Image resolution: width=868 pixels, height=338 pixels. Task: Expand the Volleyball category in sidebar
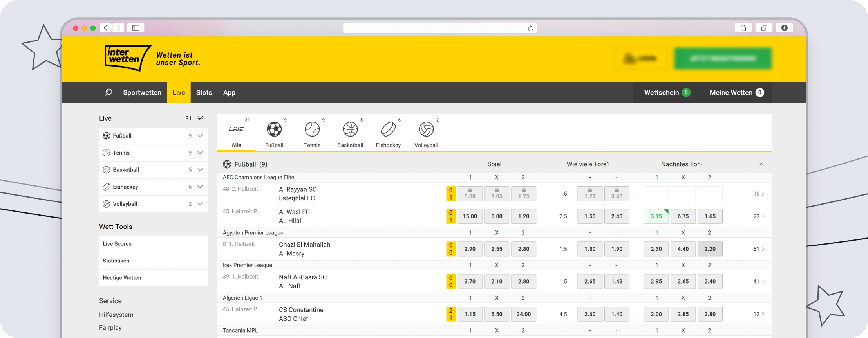pyautogui.click(x=200, y=204)
